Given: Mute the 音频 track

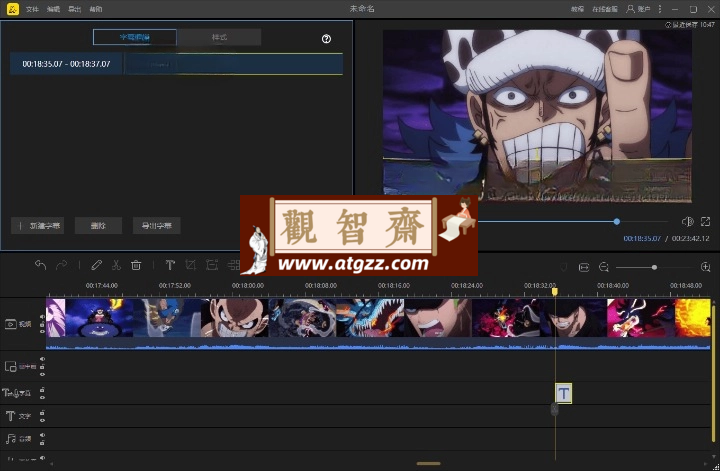Looking at the screenshot, I should 42,435.
